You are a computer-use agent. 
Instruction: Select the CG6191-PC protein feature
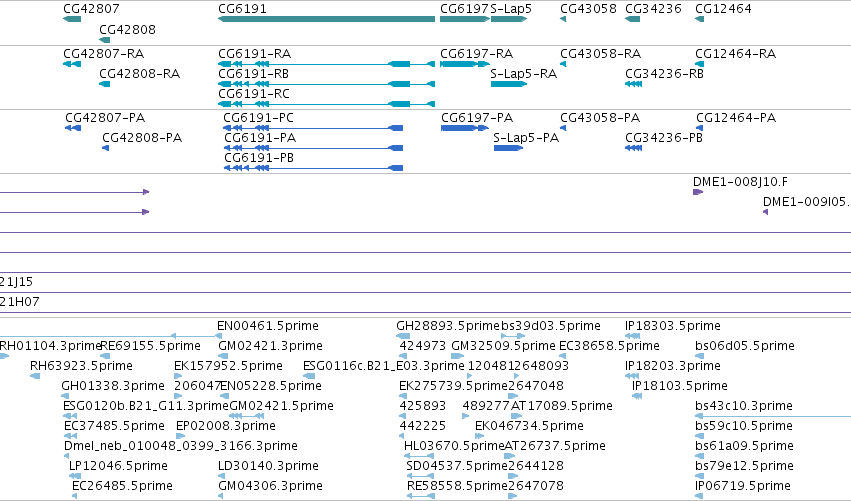[313, 128]
